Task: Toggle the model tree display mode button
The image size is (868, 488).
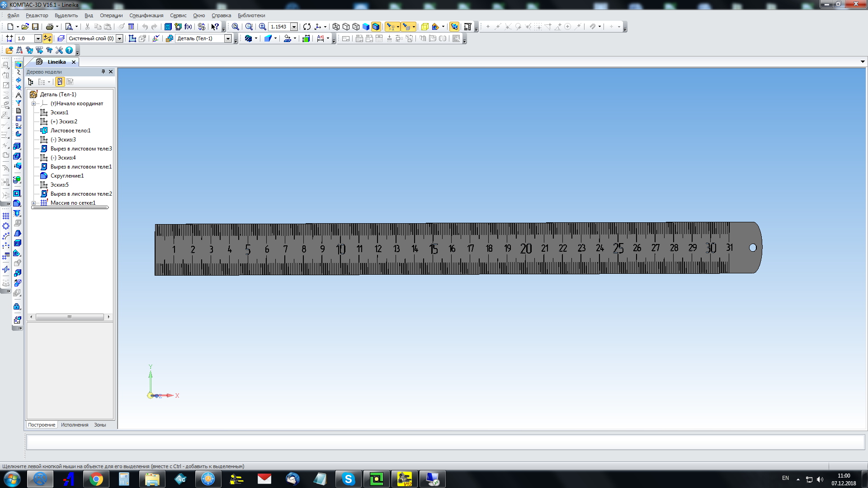Action: pos(60,82)
